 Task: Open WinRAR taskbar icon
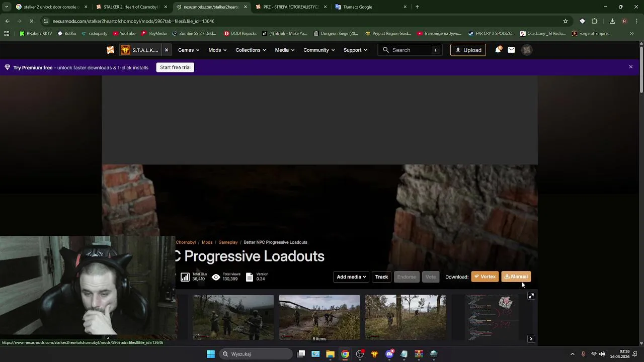pyautogui.click(x=419, y=354)
